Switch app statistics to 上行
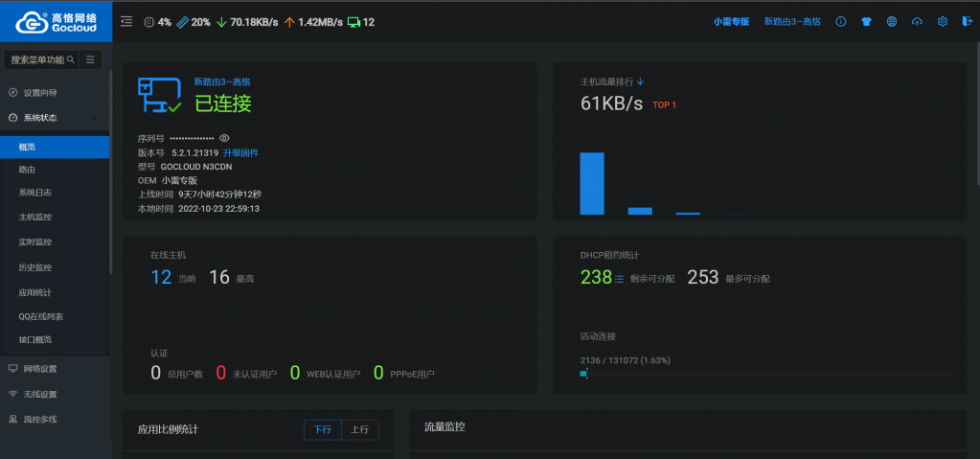Screen dimensions: 980x459 tap(359, 429)
